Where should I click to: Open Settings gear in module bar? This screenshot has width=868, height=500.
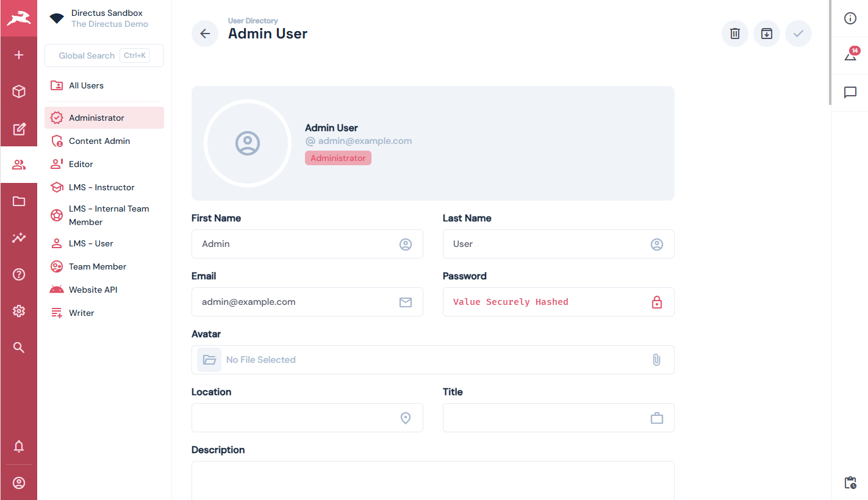click(19, 311)
